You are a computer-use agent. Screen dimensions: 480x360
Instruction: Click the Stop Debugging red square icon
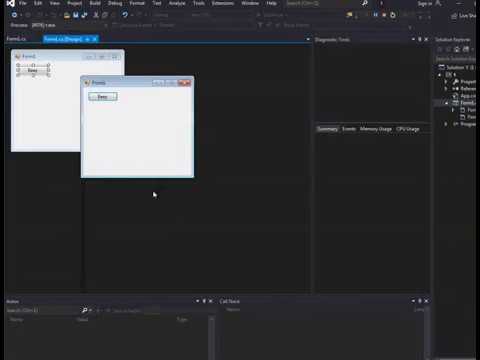tap(384, 15)
